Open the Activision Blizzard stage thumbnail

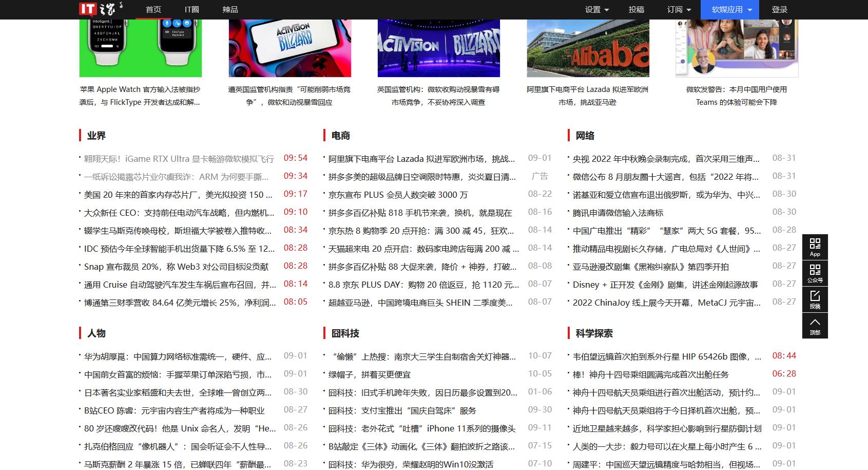439,48
